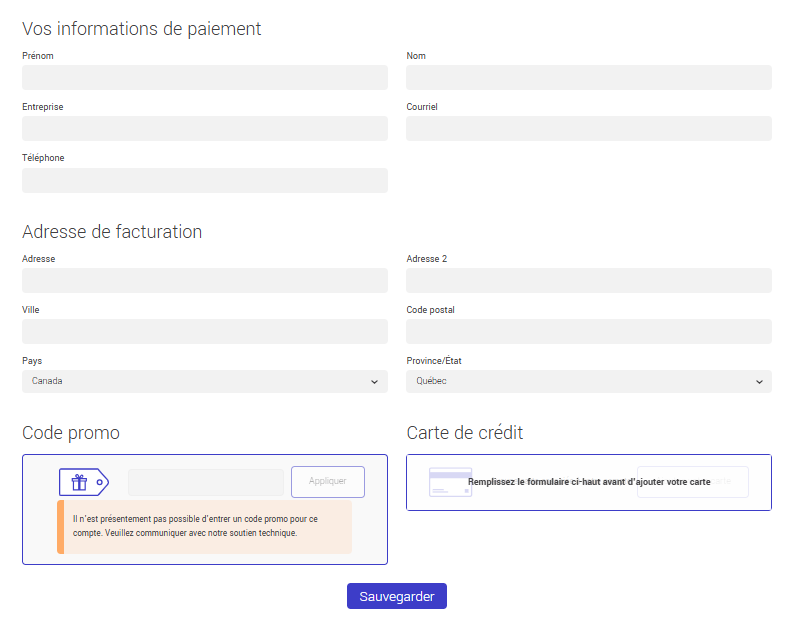Screen dimensions: 801x625
Task: Click inside the Adresse field
Action: coord(204,280)
